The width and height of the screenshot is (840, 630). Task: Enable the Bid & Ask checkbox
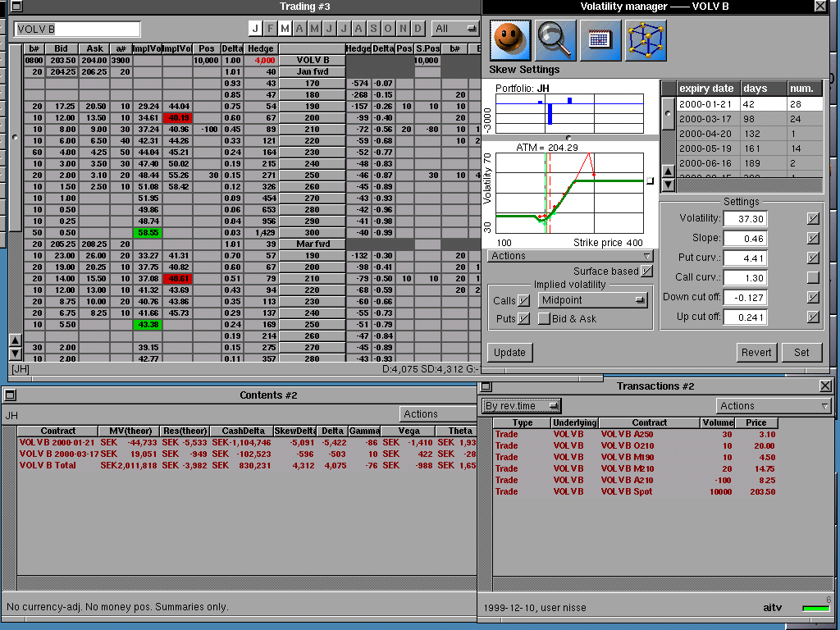[x=544, y=319]
